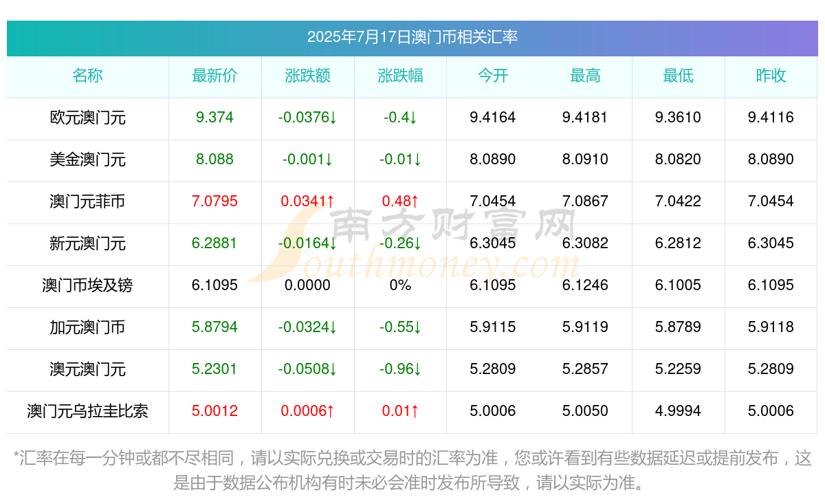The width and height of the screenshot is (825, 504).
Task: Click the title 2025年7月17日澳门币相关汇率
Action: 412,37
